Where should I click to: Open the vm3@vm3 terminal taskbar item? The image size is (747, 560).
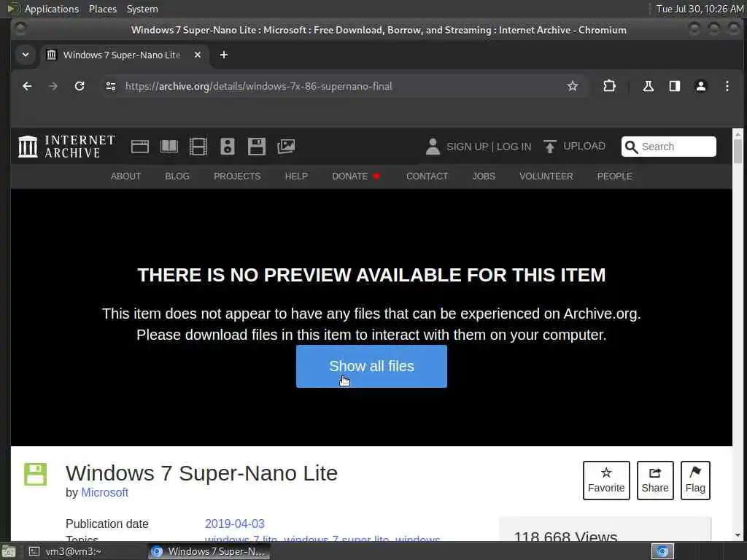(x=66, y=551)
